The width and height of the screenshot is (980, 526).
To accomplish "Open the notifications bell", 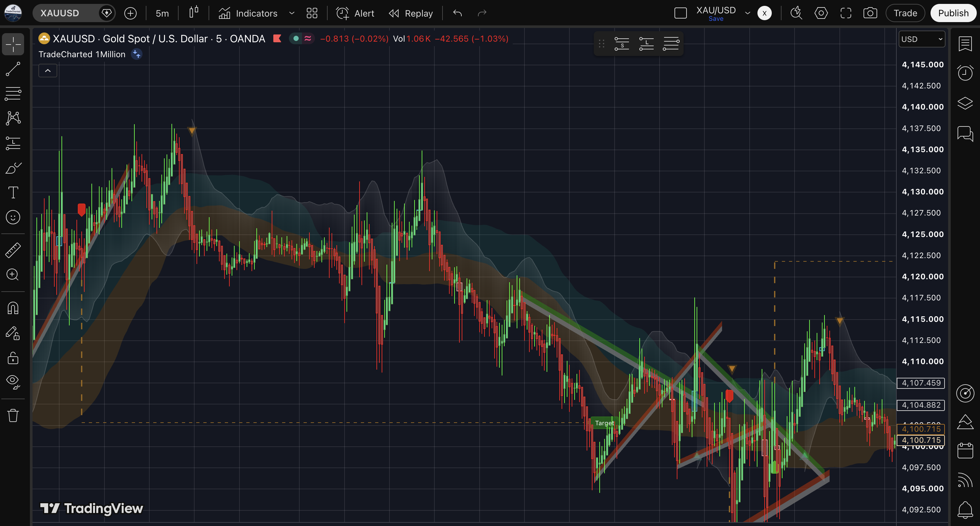I will click(965, 509).
